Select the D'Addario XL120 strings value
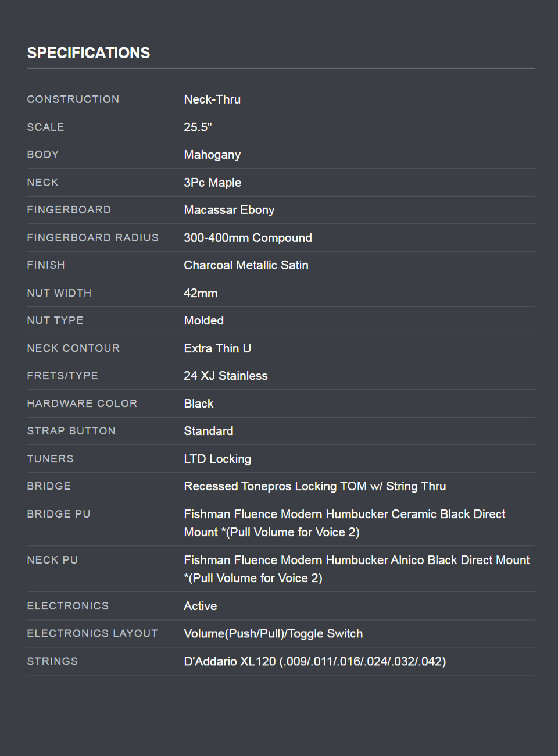Image resolution: width=558 pixels, height=756 pixels. tap(314, 661)
